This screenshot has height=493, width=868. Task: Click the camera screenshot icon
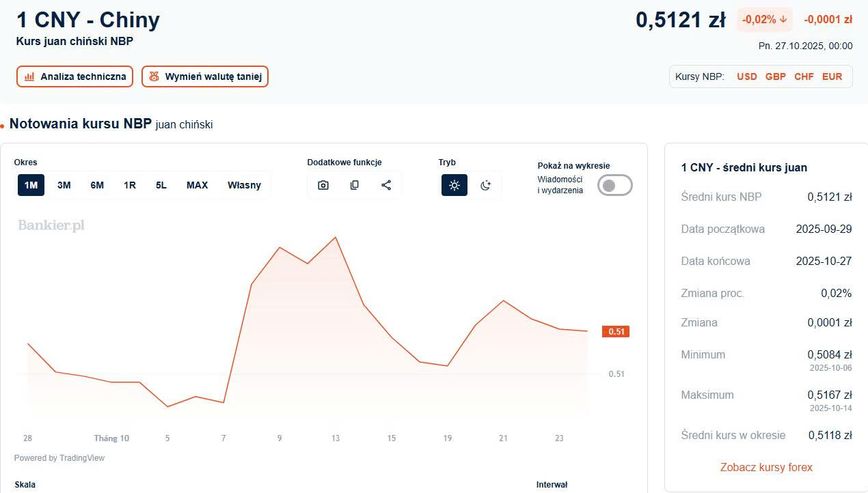pos(323,185)
